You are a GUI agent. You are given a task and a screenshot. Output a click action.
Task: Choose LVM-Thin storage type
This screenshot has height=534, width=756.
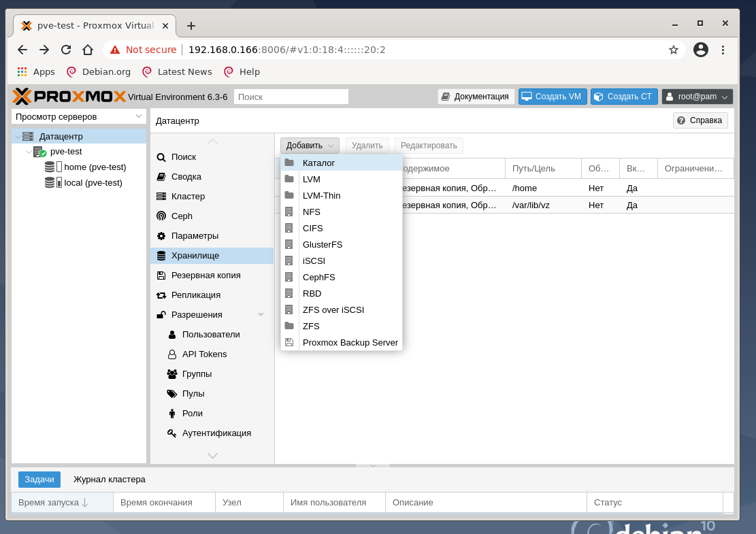(342, 196)
